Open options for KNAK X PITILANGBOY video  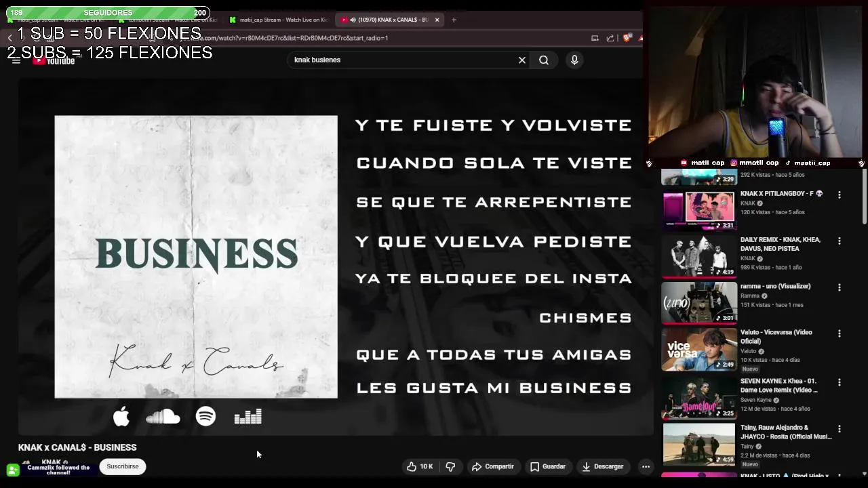tap(840, 195)
